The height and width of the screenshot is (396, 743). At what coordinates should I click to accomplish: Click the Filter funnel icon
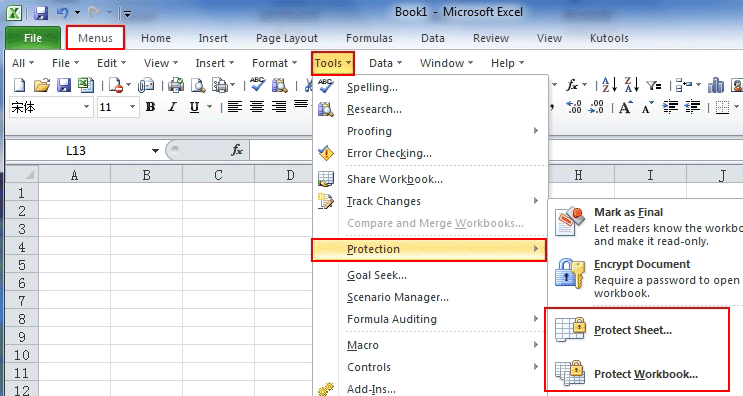tap(654, 86)
